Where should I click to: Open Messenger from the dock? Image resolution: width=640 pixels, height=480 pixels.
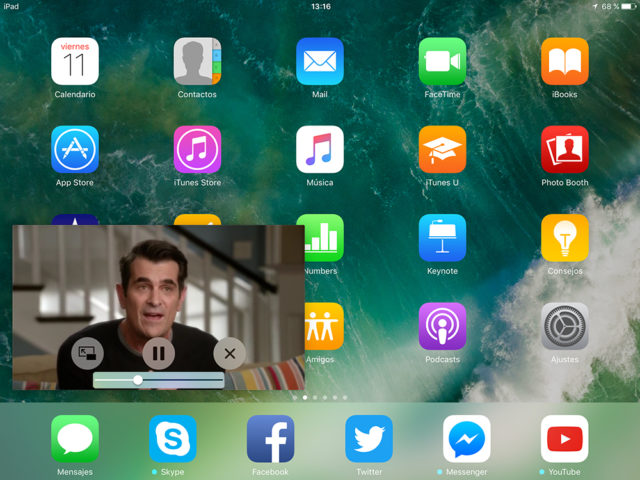tap(467, 439)
